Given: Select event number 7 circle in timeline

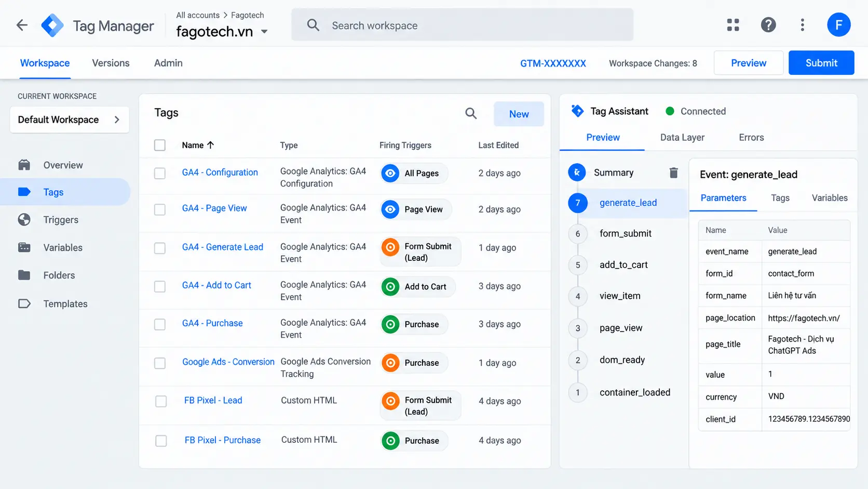Looking at the screenshot, I should pos(578,203).
